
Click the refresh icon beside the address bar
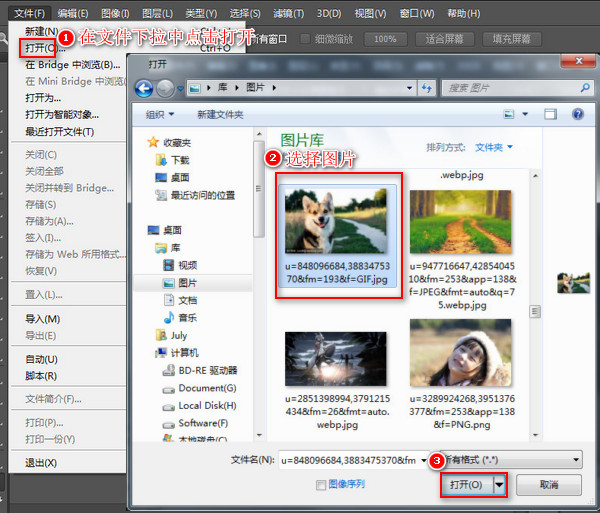427,88
